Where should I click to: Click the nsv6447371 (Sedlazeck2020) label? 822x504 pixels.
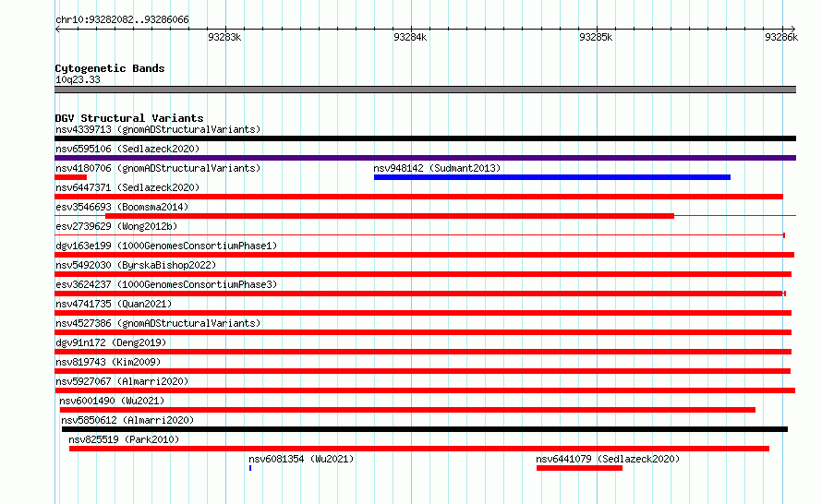point(127,187)
